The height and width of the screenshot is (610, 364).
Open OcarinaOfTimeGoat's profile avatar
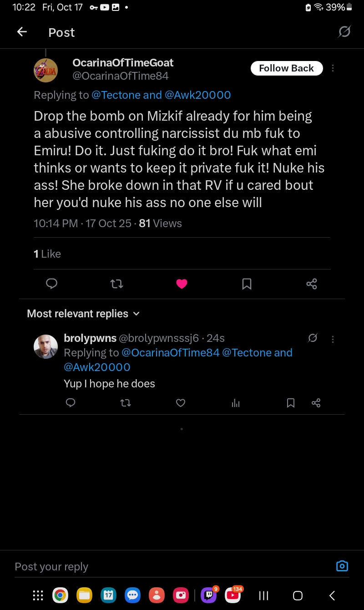46,70
